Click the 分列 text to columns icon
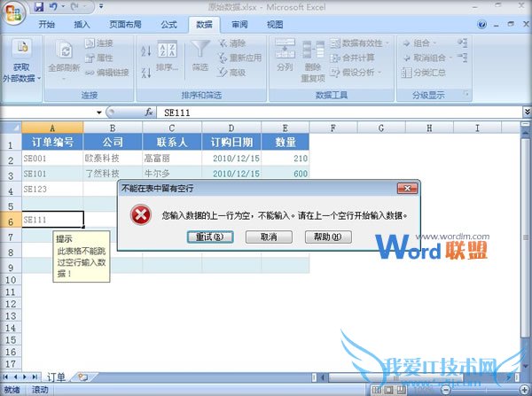The height and width of the screenshot is (396, 532). pyautogui.click(x=285, y=49)
